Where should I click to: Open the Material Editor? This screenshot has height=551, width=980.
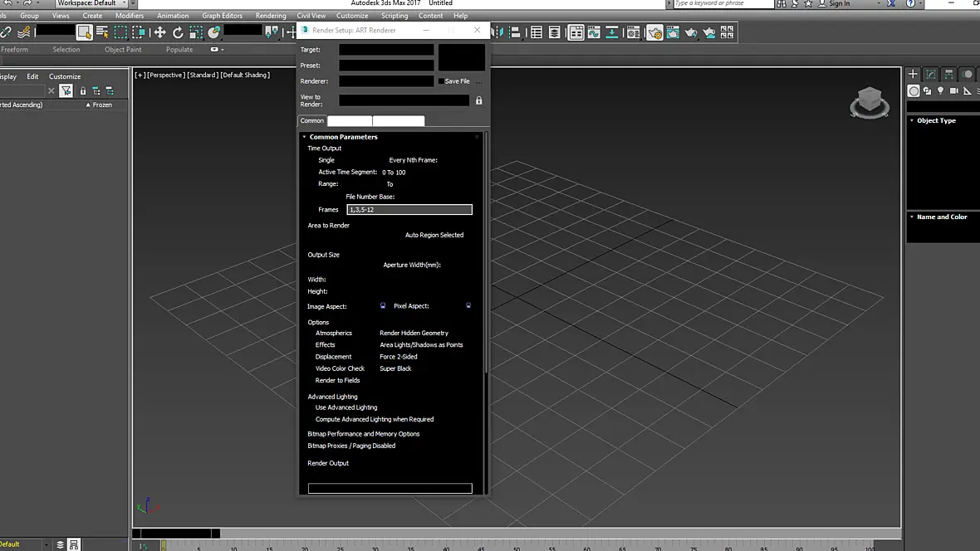(633, 32)
